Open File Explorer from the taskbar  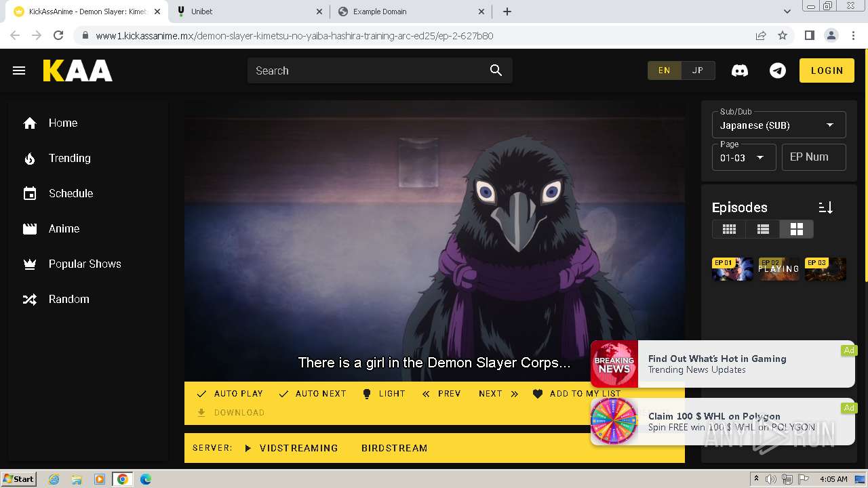(77, 479)
